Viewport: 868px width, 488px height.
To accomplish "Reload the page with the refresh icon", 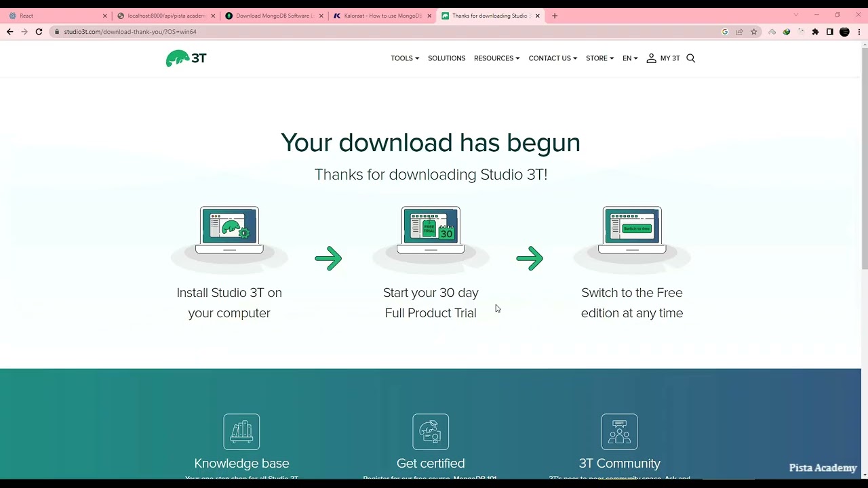I will (x=39, y=32).
